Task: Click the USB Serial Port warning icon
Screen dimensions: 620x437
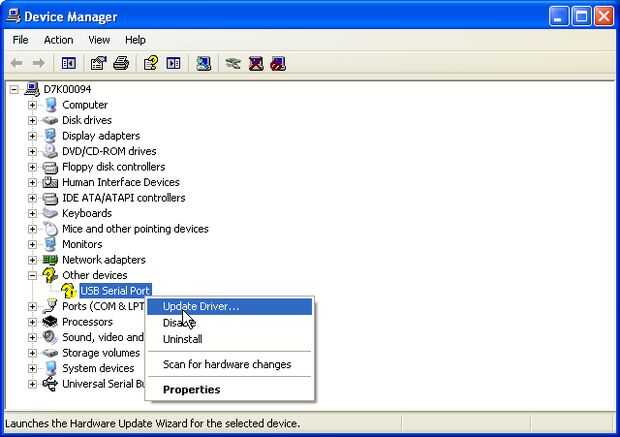Action: click(69, 291)
